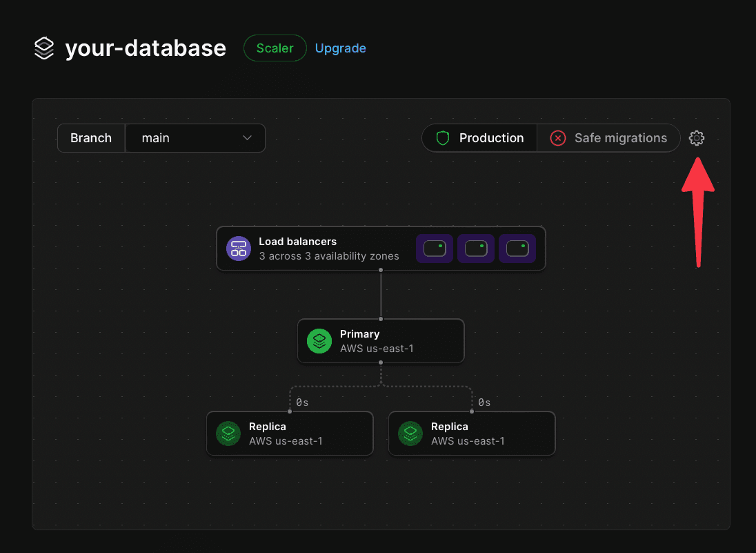Select the first load balancer zone icon

coord(435,249)
